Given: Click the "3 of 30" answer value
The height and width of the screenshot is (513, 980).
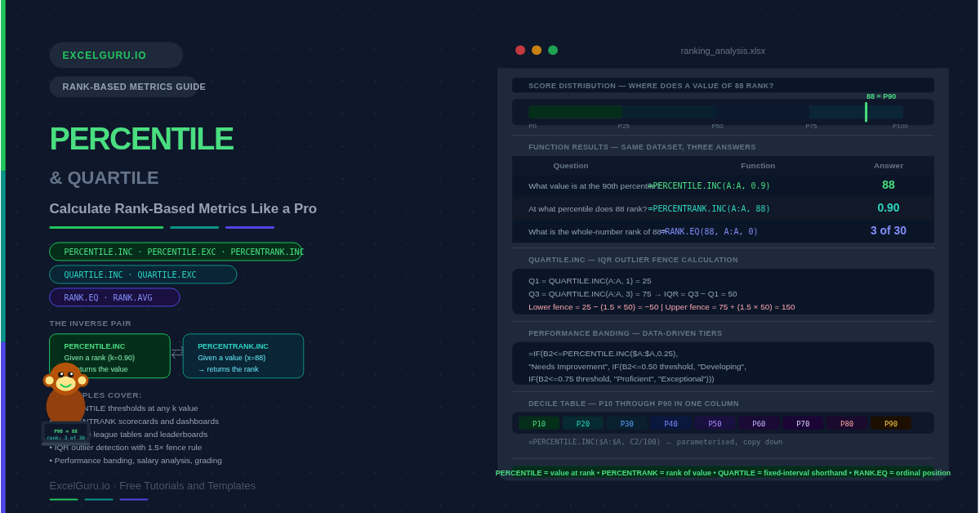Looking at the screenshot, I should (x=888, y=230).
